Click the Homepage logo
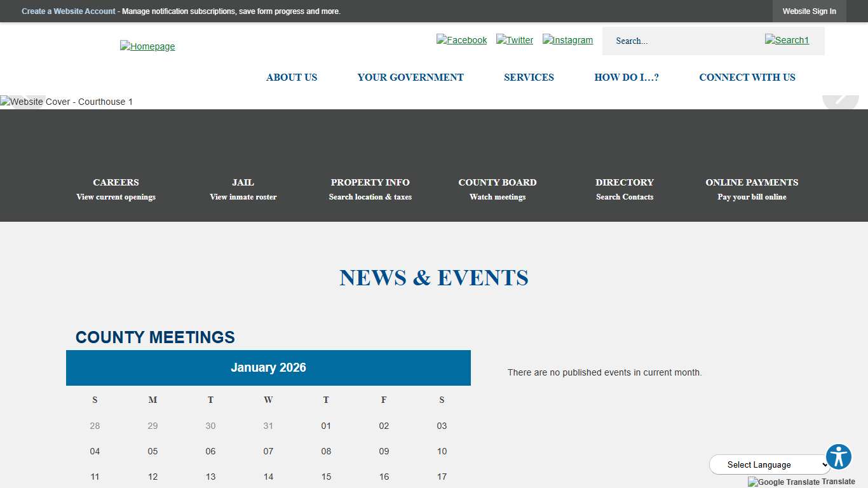This screenshot has height=488, width=868. click(147, 46)
